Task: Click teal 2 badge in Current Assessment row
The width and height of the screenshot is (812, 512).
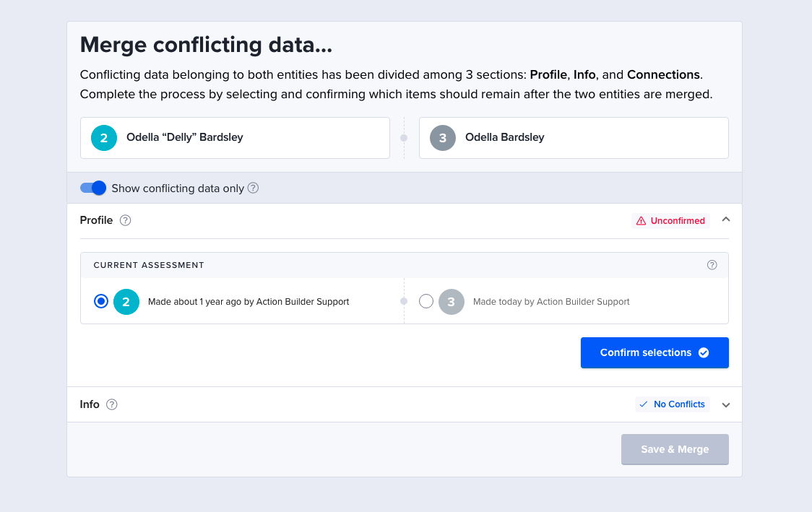Action: coord(126,302)
